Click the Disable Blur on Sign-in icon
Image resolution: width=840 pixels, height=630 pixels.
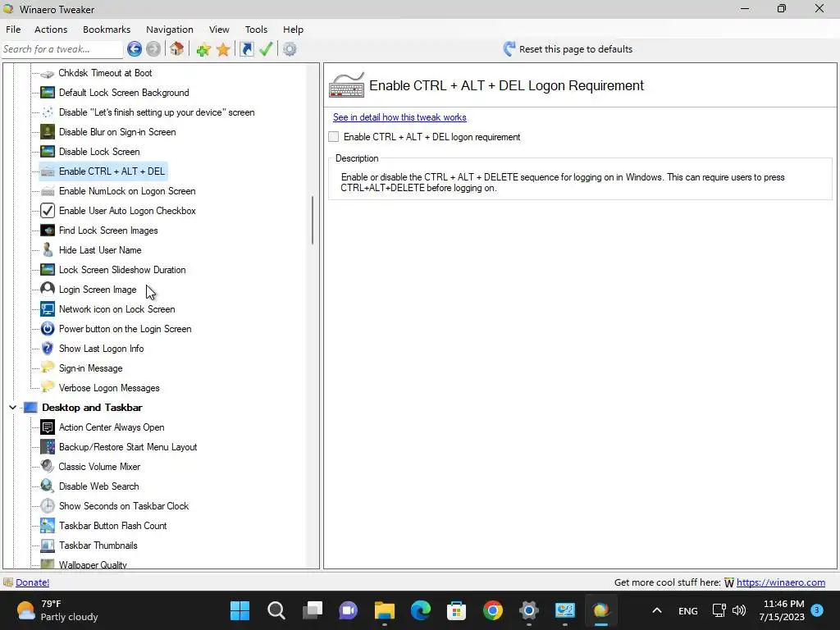47,132
